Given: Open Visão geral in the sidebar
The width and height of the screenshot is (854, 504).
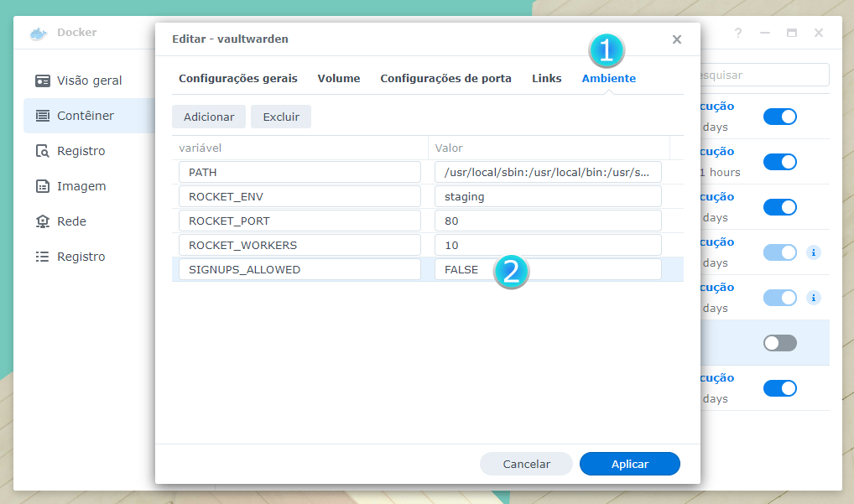Looking at the screenshot, I should tap(89, 81).
